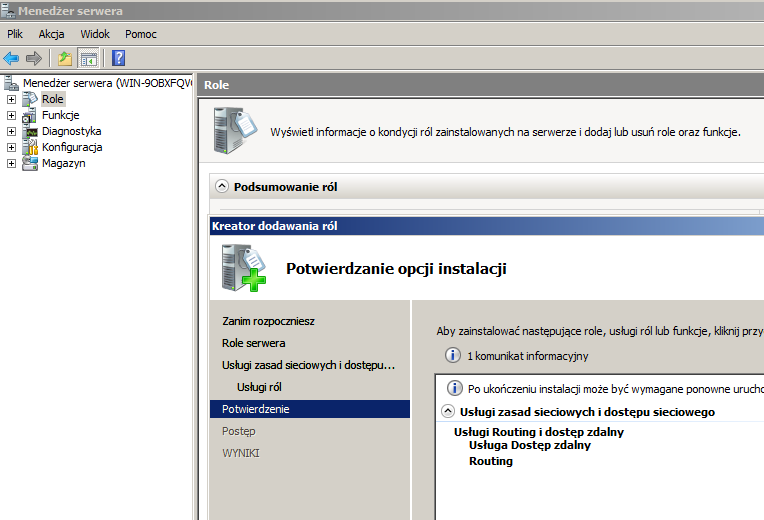The height and width of the screenshot is (520, 764).
Task: Go to Role serwera wizard step
Action: 253,343
